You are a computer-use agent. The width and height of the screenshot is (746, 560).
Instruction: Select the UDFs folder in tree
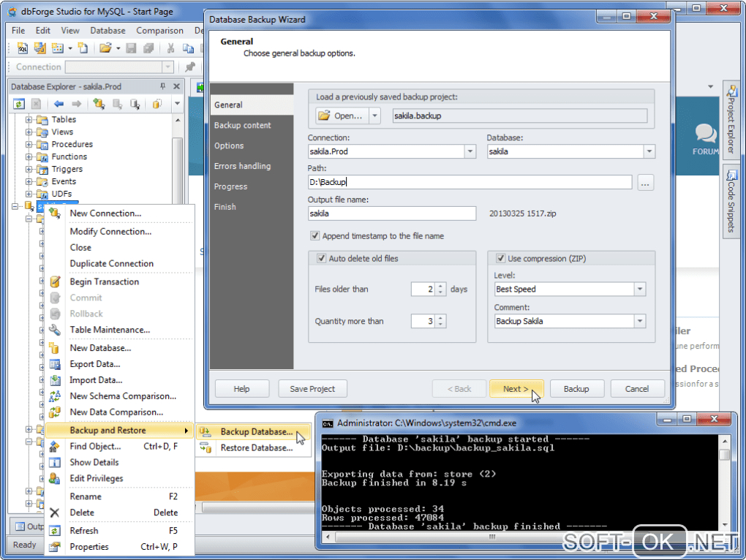[61, 194]
